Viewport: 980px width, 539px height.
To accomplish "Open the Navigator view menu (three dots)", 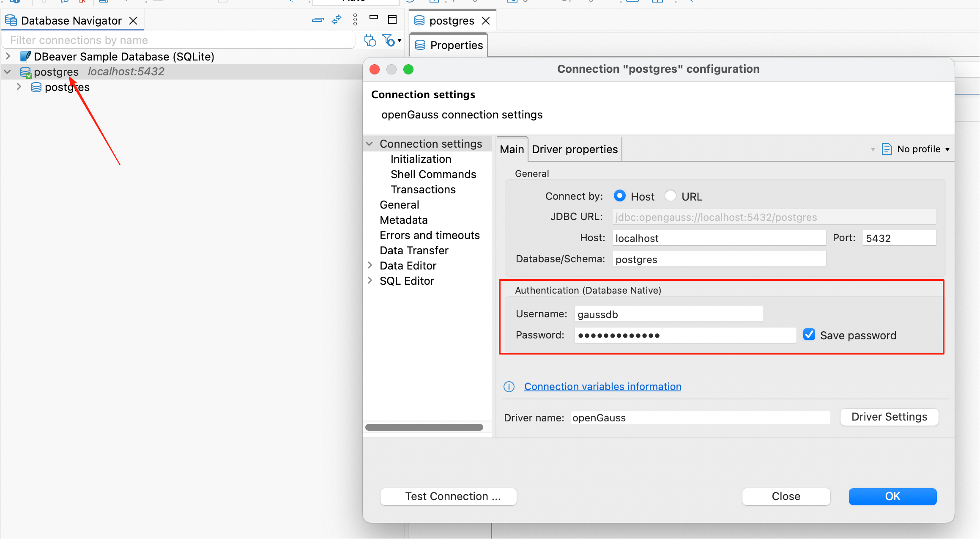I will pyautogui.click(x=355, y=20).
